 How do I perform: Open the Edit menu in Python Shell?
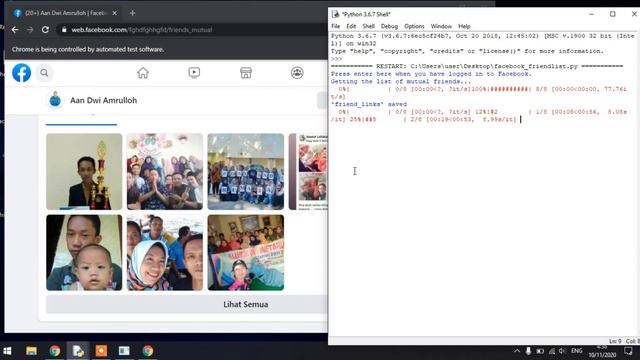(351, 26)
